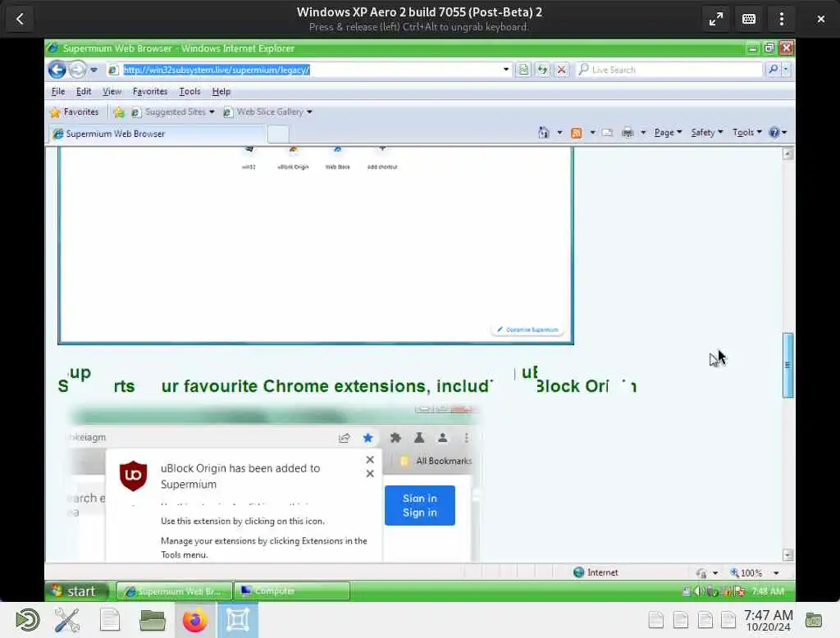Click the uBlock Origin shield icon

(133, 475)
